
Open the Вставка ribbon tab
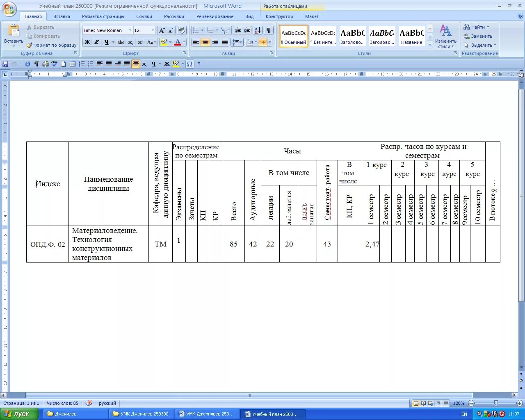62,16
